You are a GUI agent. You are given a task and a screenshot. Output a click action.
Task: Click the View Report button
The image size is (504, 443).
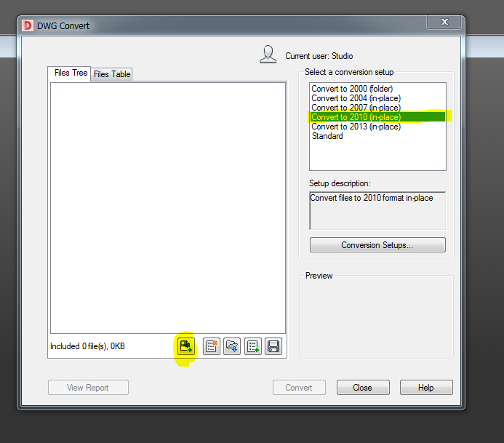(88, 388)
